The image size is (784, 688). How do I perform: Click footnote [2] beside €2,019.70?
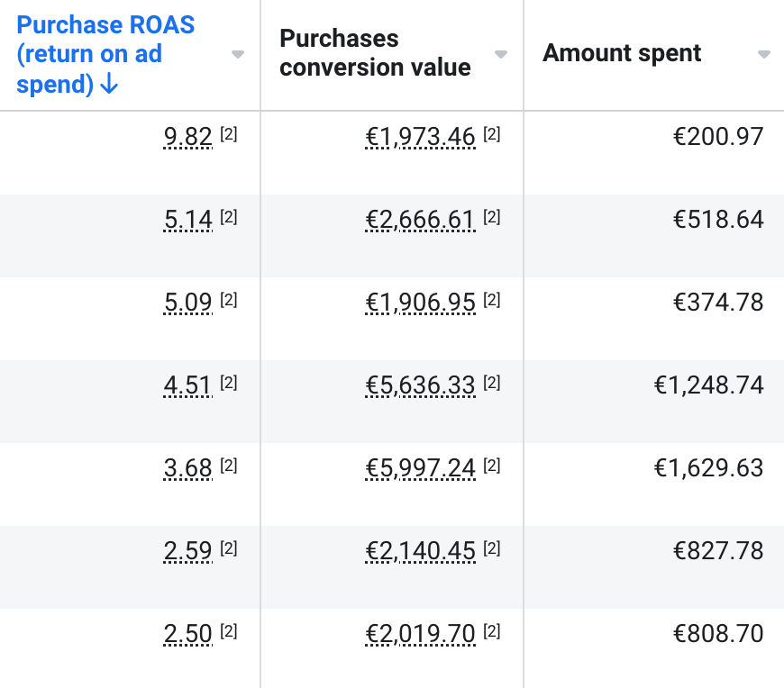[x=492, y=632]
